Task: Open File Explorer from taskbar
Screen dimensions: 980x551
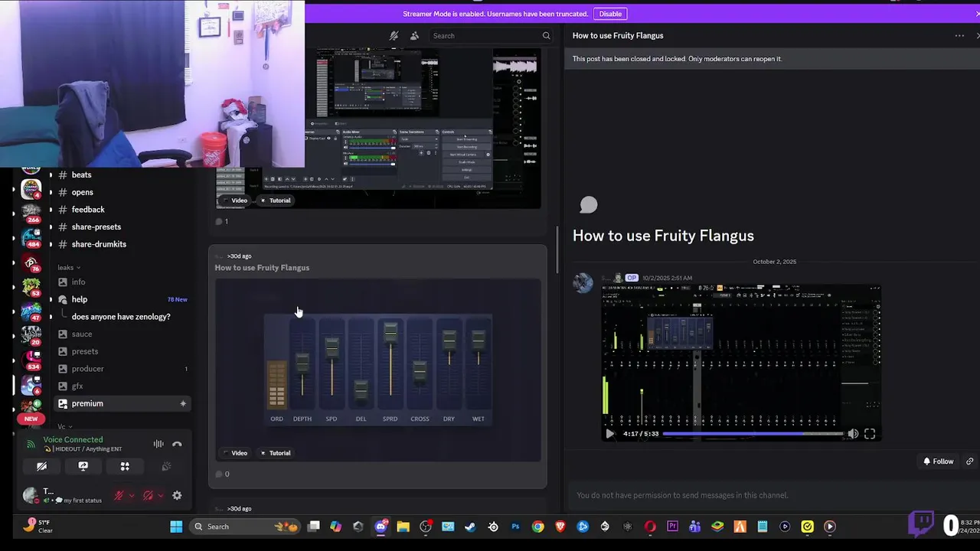Action: point(403,527)
